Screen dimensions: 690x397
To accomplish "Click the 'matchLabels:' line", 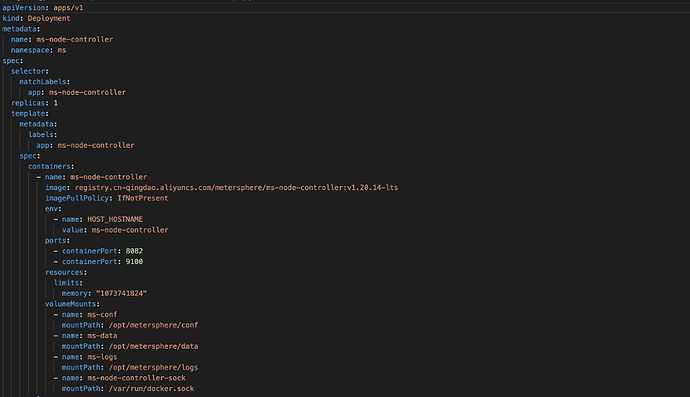I will (x=44, y=81).
